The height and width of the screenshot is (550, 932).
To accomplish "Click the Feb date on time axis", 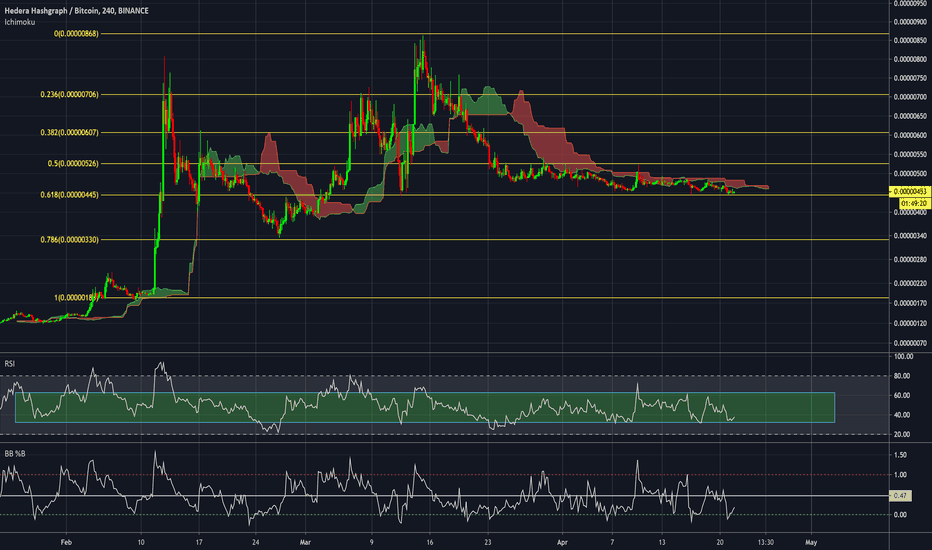I will pos(66,542).
